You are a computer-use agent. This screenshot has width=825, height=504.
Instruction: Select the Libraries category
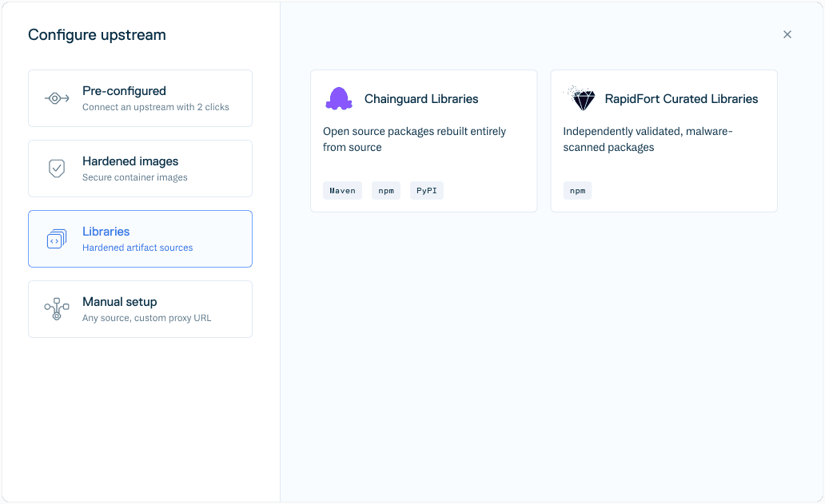pos(140,239)
